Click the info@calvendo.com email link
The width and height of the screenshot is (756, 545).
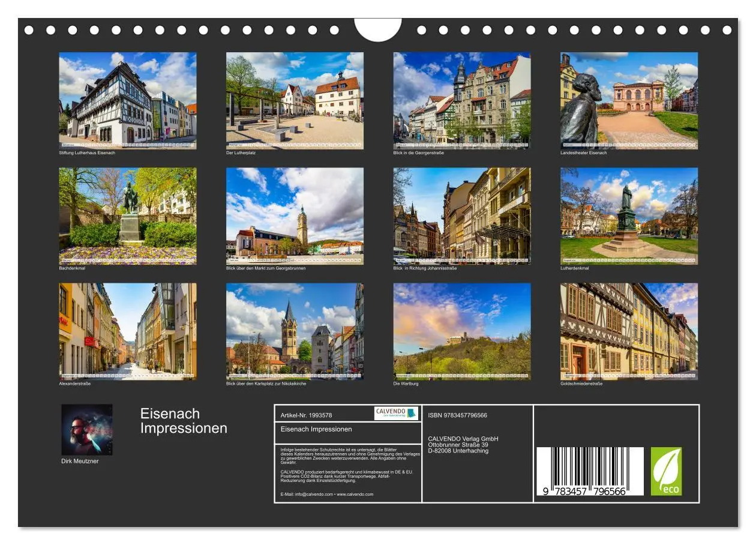314,495
